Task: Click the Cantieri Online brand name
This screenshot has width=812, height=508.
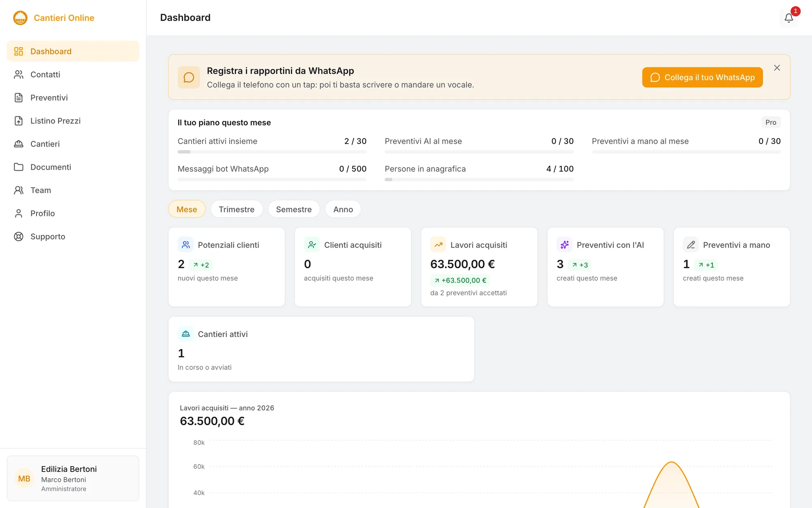Action: 64,18
